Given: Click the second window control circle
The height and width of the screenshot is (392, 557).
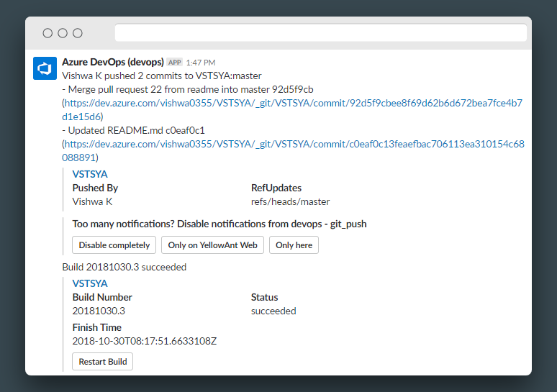Looking at the screenshot, I should pyautogui.click(x=63, y=33).
